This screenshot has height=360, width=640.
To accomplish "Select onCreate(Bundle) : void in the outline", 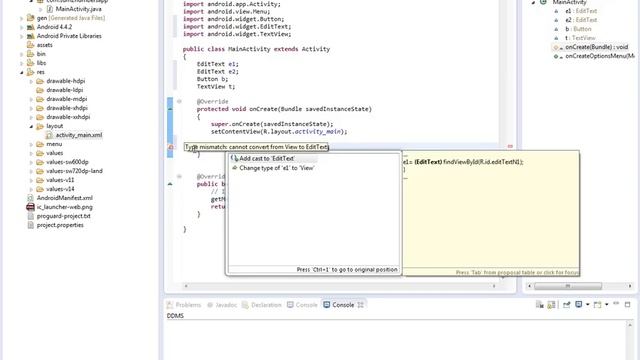I will point(596,47).
